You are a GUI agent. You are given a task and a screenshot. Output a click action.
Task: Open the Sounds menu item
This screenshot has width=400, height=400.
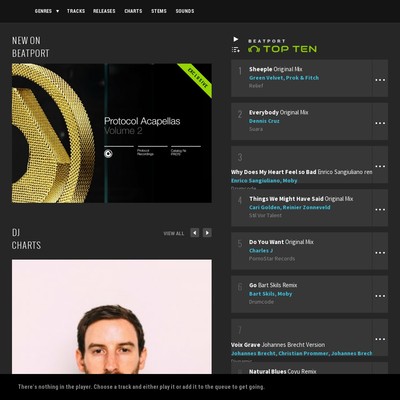click(185, 11)
